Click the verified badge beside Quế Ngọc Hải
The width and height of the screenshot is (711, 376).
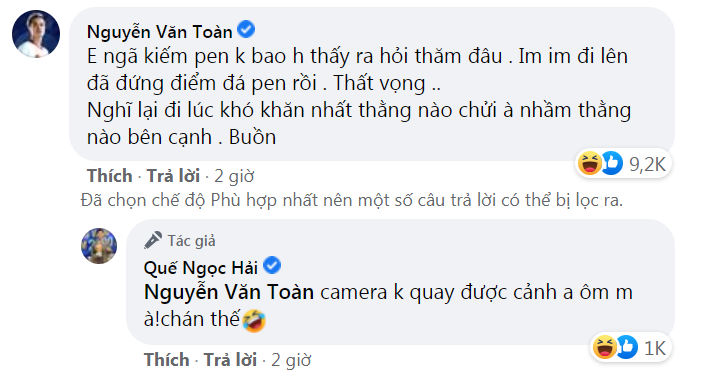pyautogui.click(x=272, y=265)
